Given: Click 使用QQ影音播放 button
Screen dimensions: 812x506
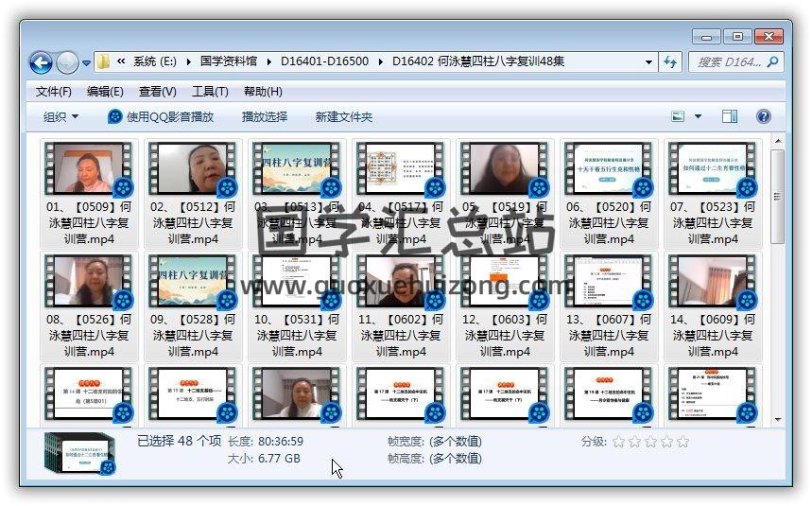Looking at the screenshot, I should point(161,116).
